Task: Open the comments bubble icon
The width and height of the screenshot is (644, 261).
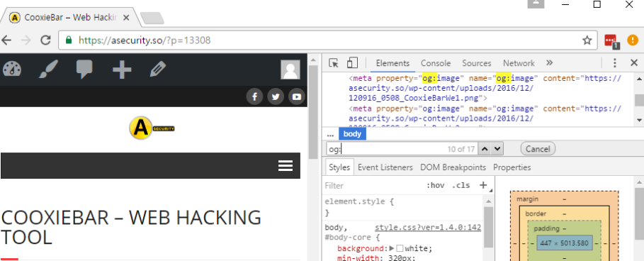Action: pos(84,69)
